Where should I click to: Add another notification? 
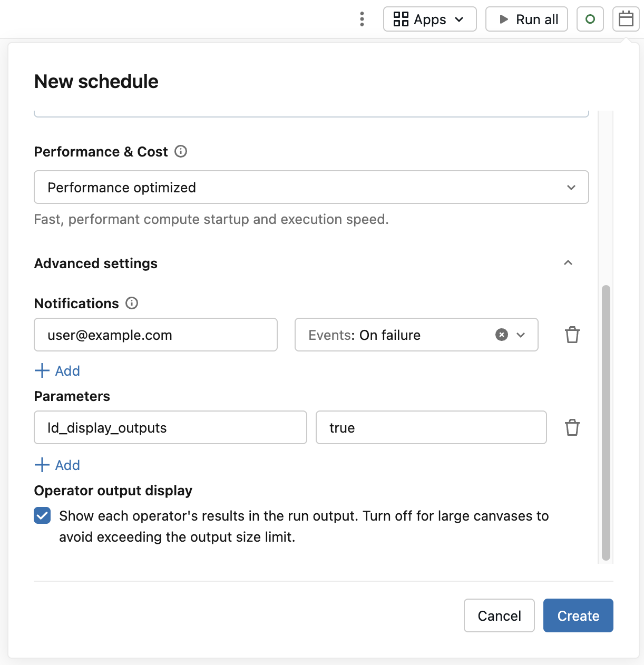[x=57, y=370]
